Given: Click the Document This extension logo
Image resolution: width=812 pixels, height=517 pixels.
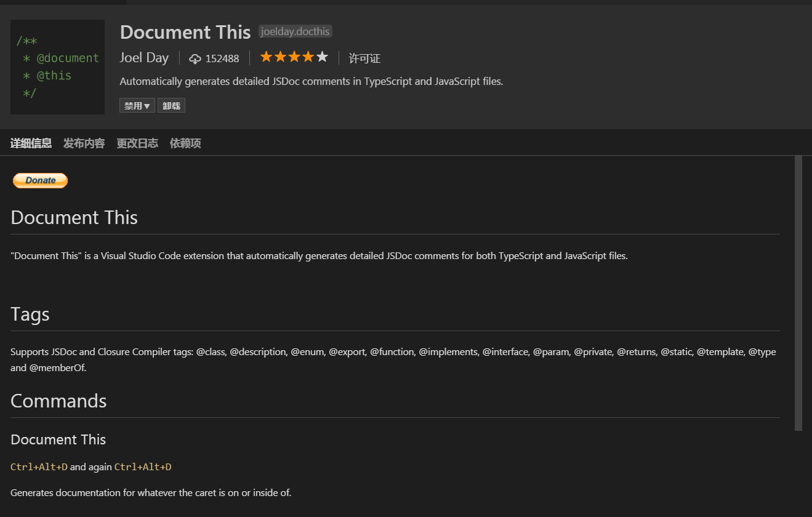Looking at the screenshot, I should pyautogui.click(x=57, y=67).
